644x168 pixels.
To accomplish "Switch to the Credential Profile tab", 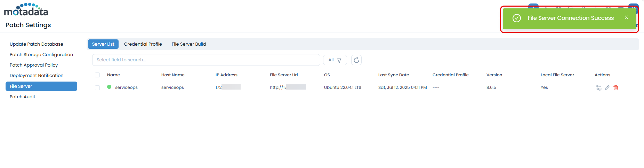I will pyautogui.click(x=143, y=44).
